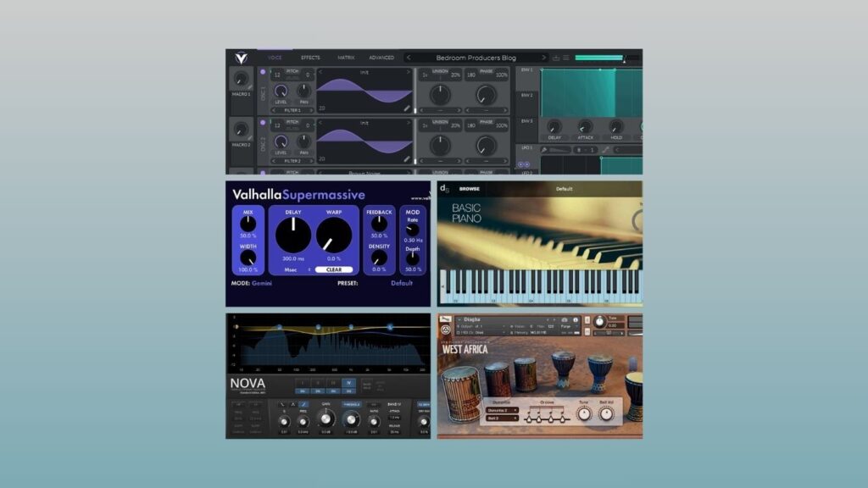Select previous OSC 1 wavetable arrow
Screen dimensions: 868x488
click(320, 72)
